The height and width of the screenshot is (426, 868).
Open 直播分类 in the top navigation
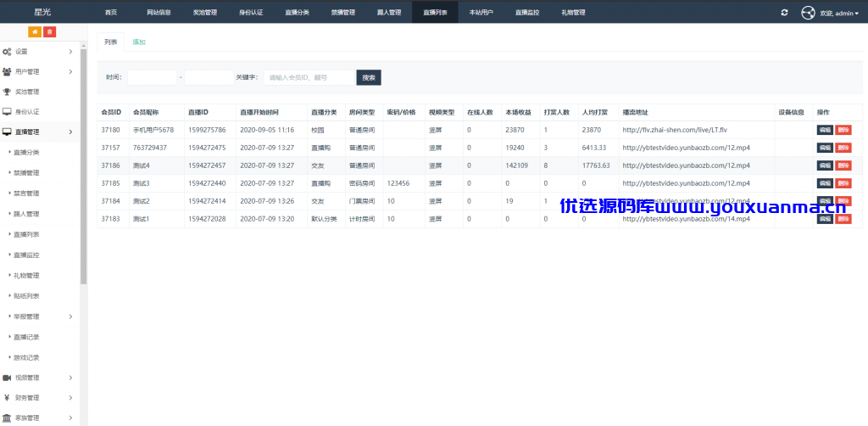297,12
